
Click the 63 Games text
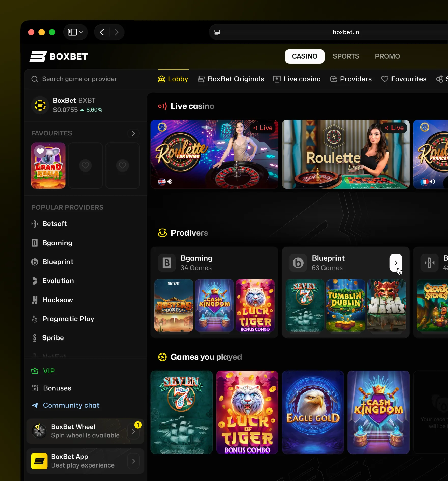click(x=327, y=268)
